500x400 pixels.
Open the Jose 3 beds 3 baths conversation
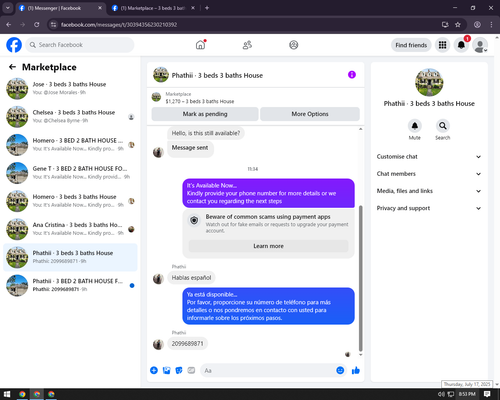point(70,88)
